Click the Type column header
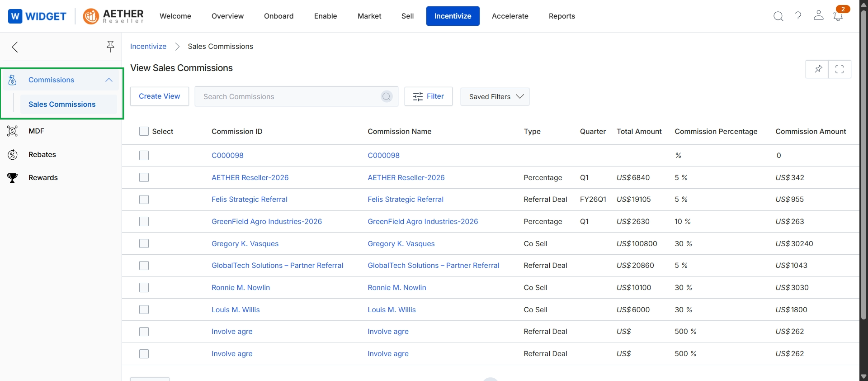Image resolution: width=868 pixels, height=381 pixels. tap(532, 131)
